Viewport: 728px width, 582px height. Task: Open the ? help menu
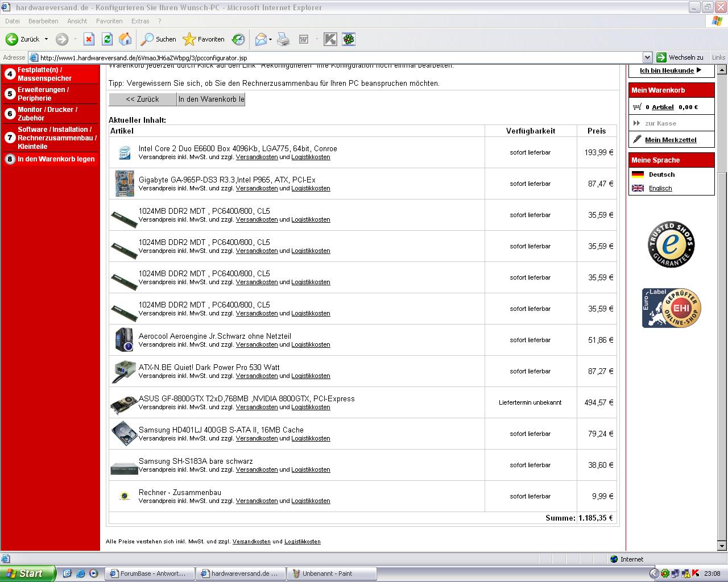(160, 21)
